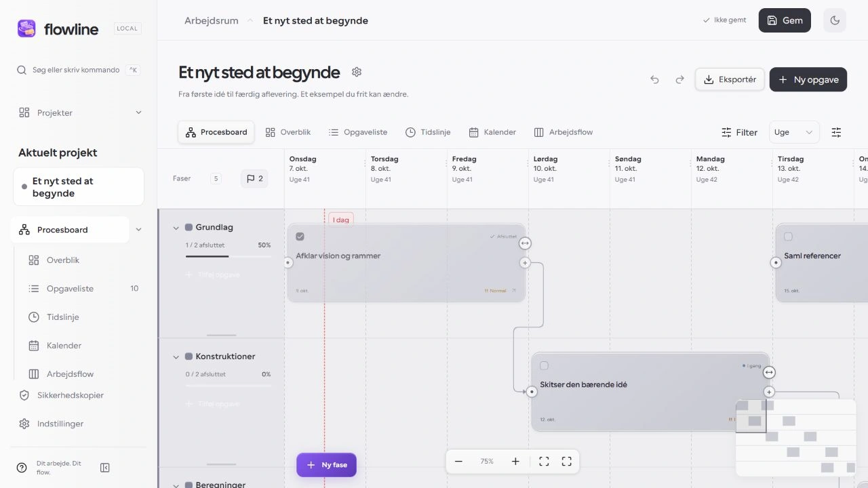Click resize handle on Afklar vision card
Image resolution: width=868 pixels, height=488 pixels.
pyautogui.click(x=525, y=243)
